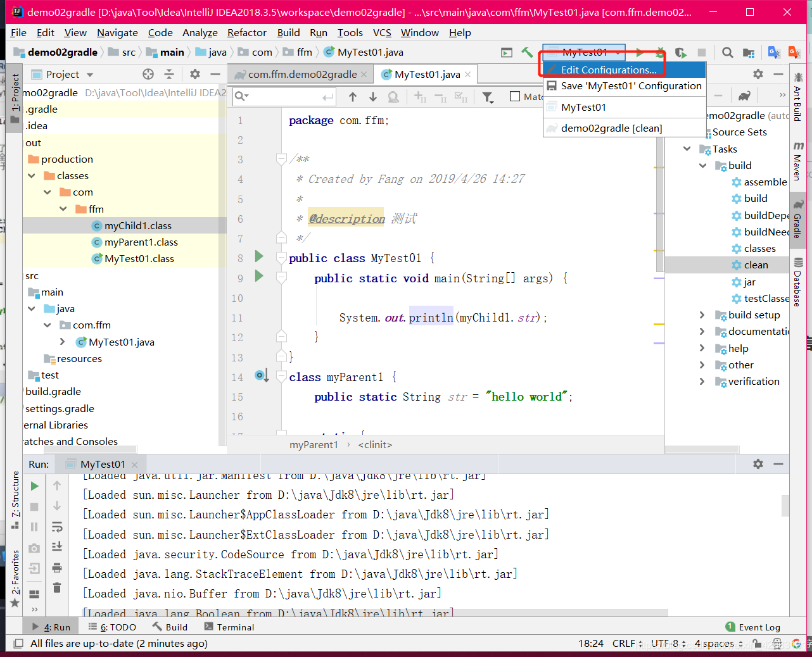Click Clear All trash icon in Run console
This screenshot has height=657, width=812.
57,587
